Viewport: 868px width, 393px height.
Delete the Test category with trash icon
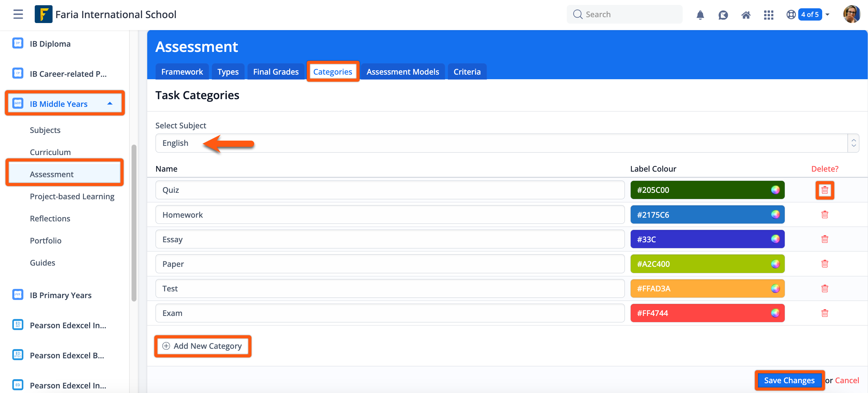825,289
